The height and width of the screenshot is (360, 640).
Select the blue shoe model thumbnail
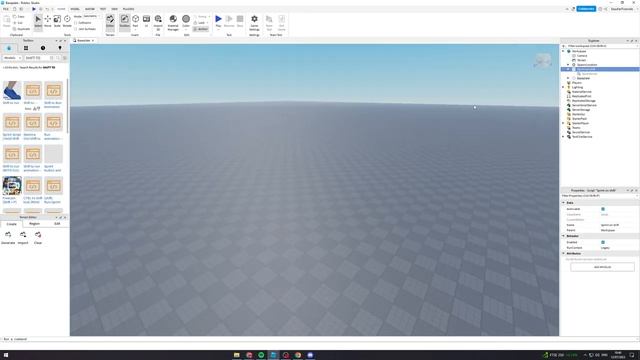click(x=12, y=91)
